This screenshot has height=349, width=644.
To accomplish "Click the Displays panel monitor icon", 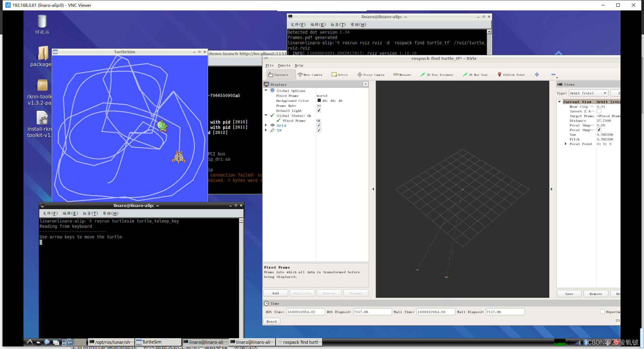I will (267, 84).
